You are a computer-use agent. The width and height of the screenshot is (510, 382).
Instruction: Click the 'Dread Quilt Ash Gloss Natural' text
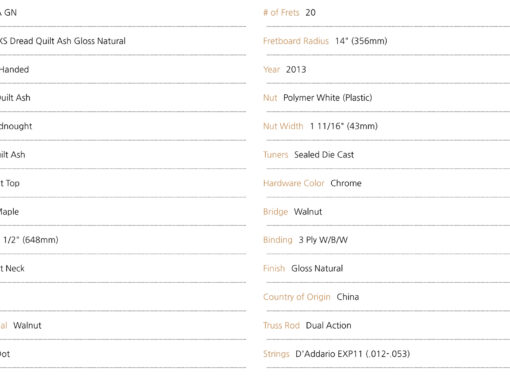(x=68, y=41)
